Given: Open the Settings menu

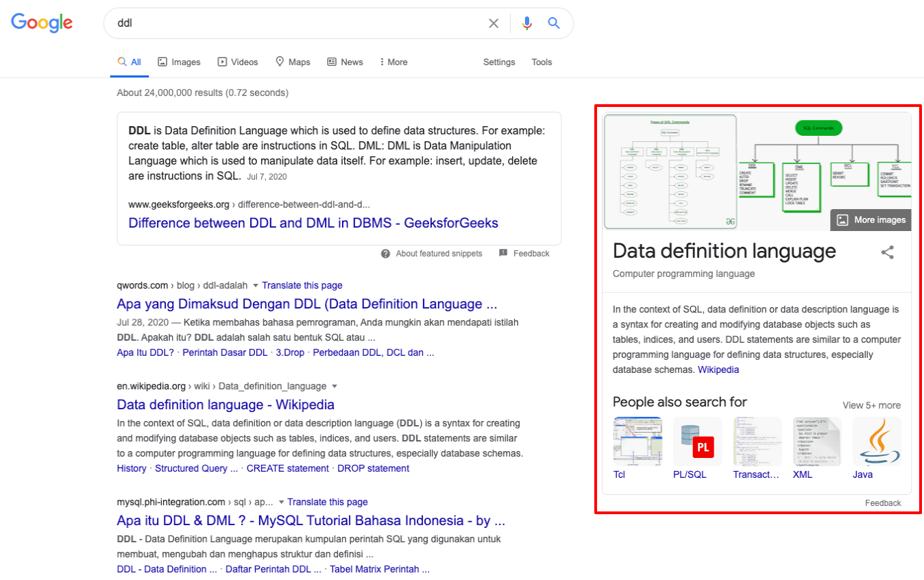Looking at the screenshot, I should (498, 62).
